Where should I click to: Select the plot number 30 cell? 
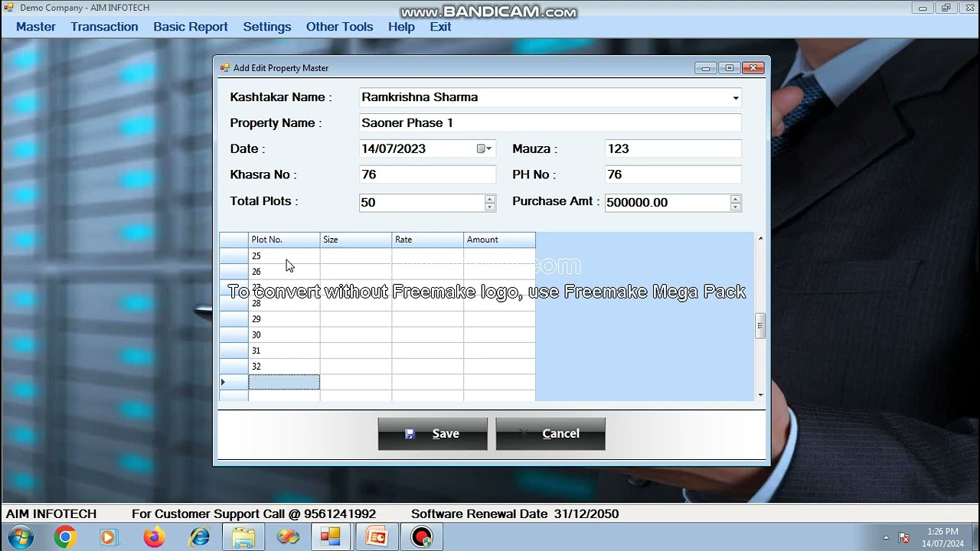click(284, 334)
